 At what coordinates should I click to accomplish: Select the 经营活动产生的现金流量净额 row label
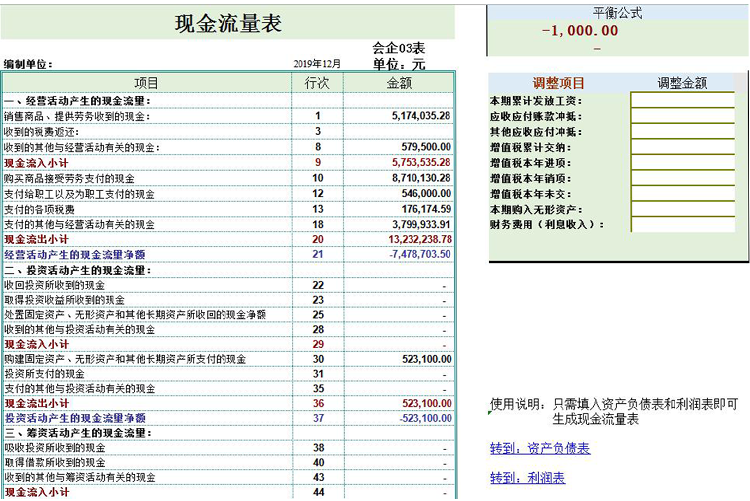pyautogui.click(x=75, y=255)
